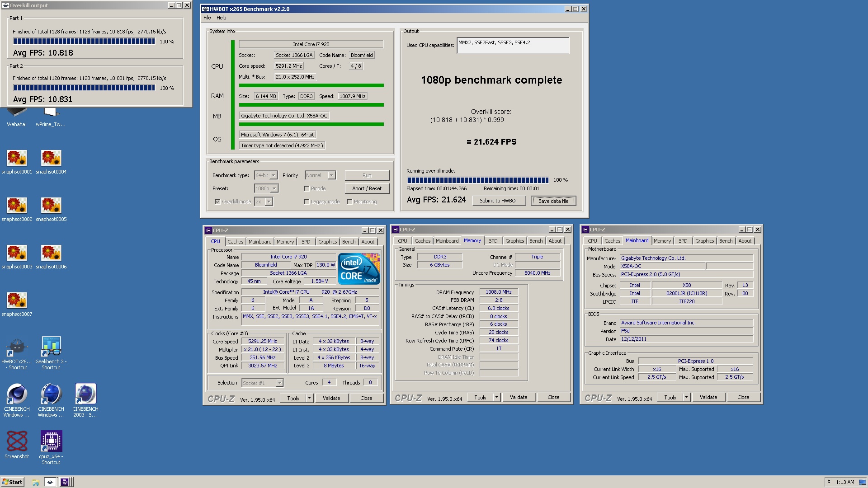This screenshot has width=868, height=488.
Task: Open the Start menu
Action: 12,482
